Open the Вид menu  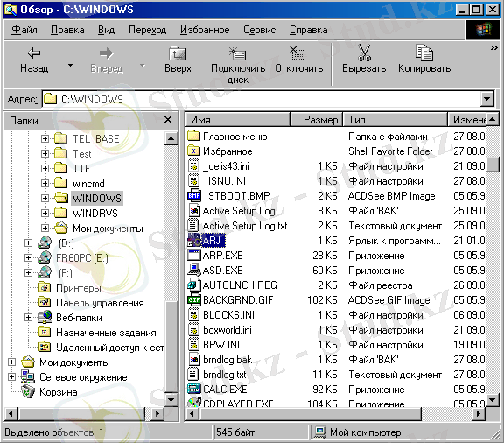[x=106, y=30]
